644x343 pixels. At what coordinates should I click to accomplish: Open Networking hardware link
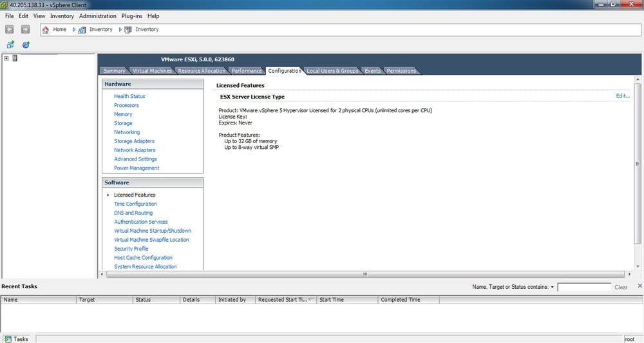(x=127, y=132)
